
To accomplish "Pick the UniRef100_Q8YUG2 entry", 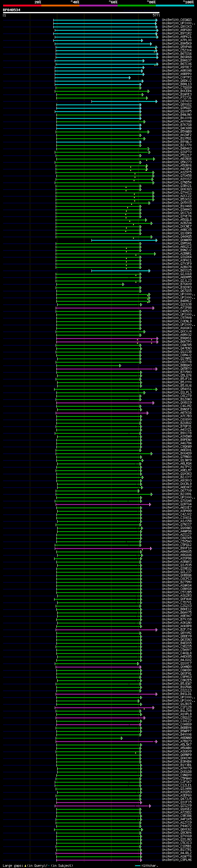I will pos(177,104).
